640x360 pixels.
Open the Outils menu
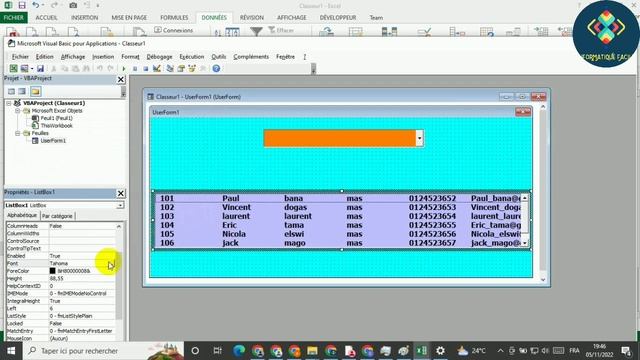218,57
